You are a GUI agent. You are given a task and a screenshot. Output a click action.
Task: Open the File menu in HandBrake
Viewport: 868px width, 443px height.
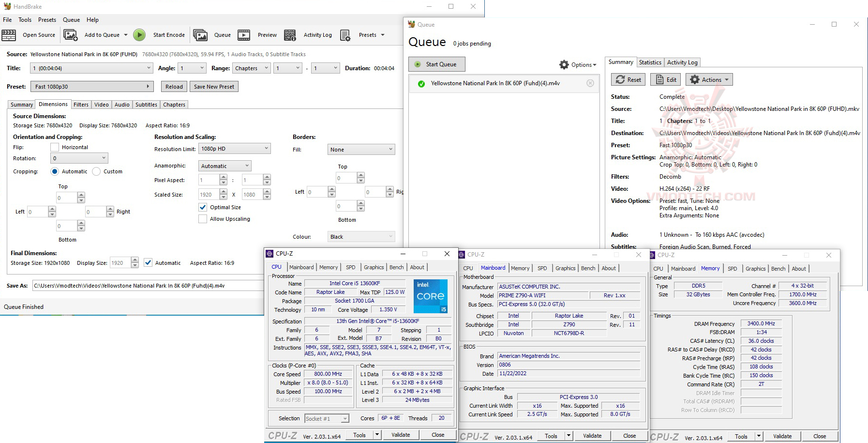[7, 20]
